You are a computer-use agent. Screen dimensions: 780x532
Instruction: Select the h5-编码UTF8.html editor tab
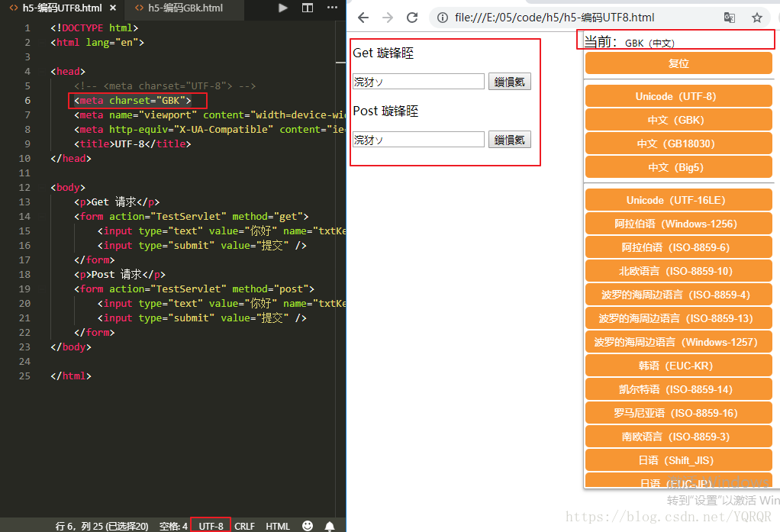(62, 8)
